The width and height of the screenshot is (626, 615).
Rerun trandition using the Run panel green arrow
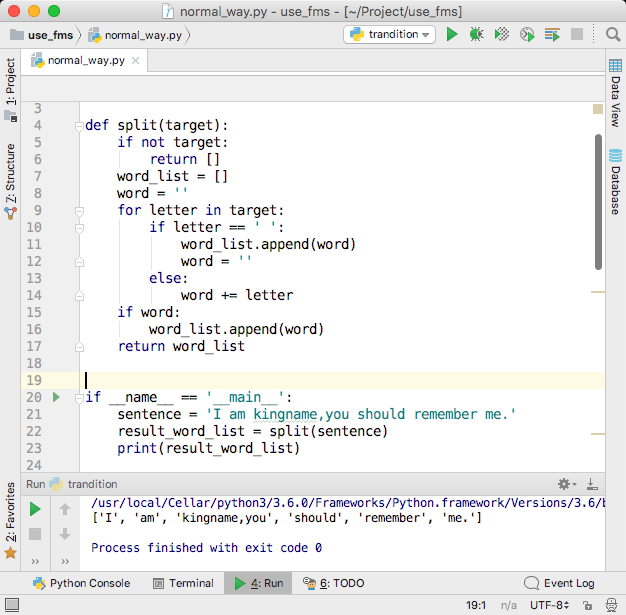point(35,509)
